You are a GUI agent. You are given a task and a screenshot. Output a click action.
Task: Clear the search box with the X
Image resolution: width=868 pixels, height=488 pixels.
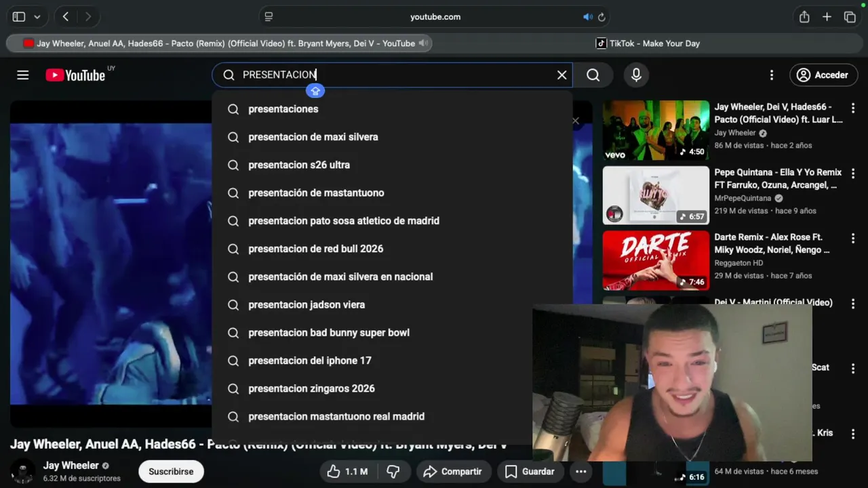[x=561, y=75]
